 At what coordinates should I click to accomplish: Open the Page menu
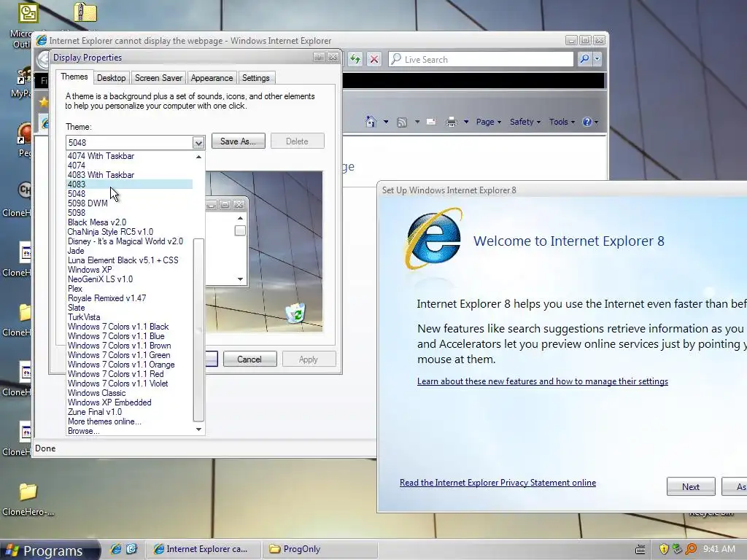click(488, 122)
